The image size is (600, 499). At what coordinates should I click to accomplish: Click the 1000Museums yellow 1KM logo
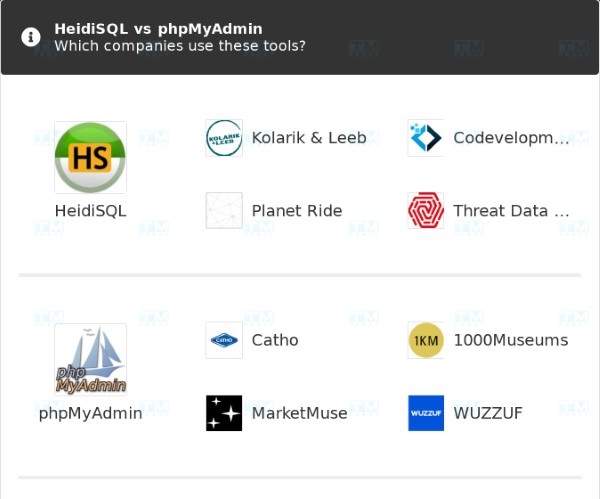(x=426, y=340)
